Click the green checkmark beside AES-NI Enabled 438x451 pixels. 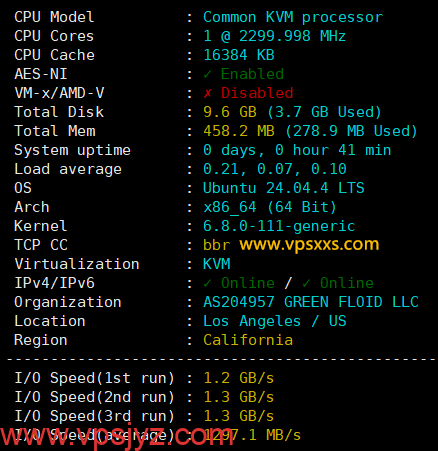[x=207, y=74]
